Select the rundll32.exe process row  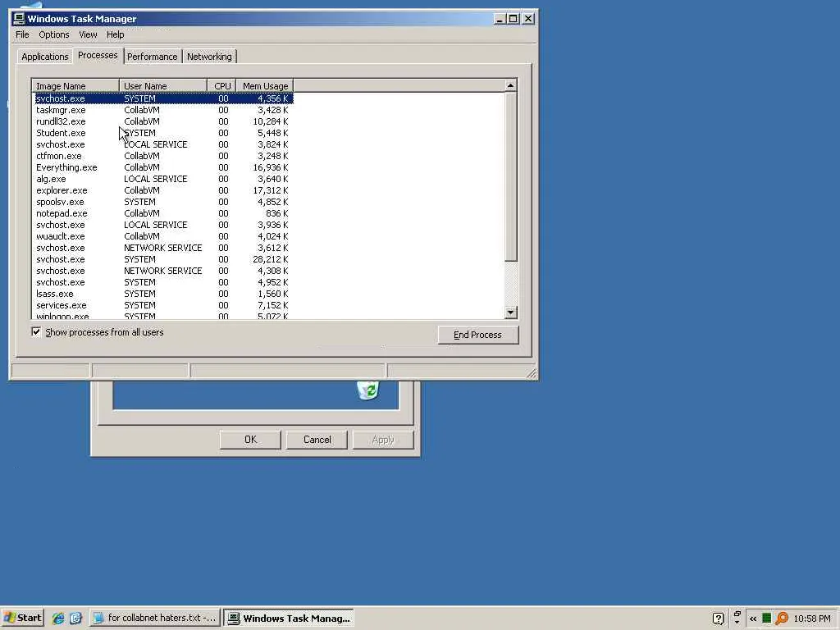coord(162,121)
